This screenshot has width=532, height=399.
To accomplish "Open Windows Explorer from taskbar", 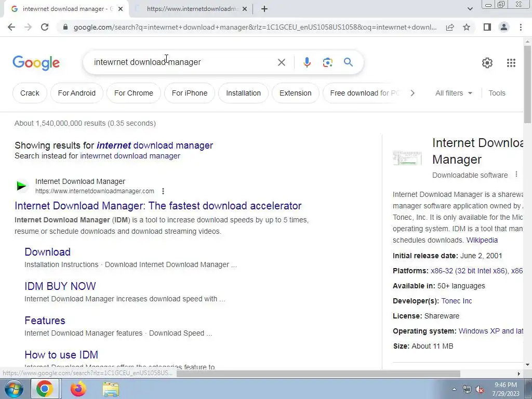I will (111, 390).
